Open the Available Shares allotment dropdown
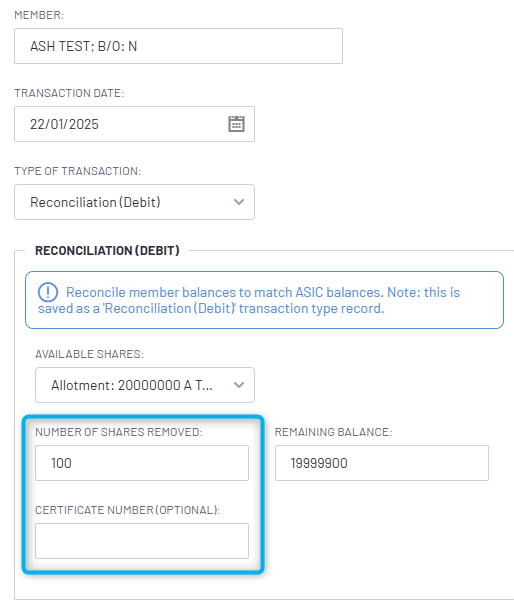The width and height of the screenshot is (514, 607). (x=145, y=385)
